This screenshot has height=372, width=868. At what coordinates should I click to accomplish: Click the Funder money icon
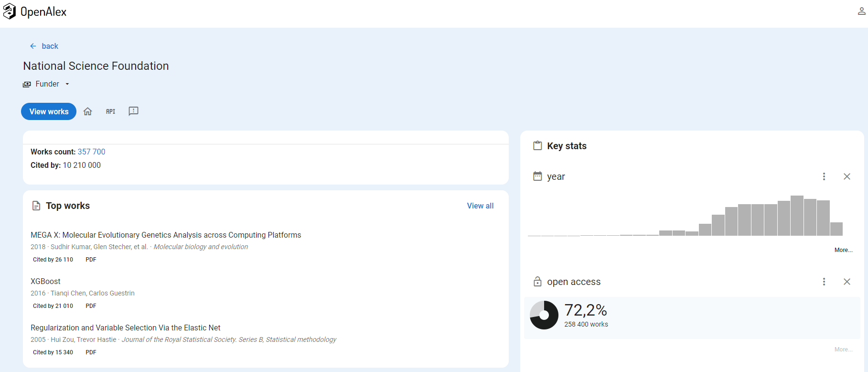click(27, 84)
